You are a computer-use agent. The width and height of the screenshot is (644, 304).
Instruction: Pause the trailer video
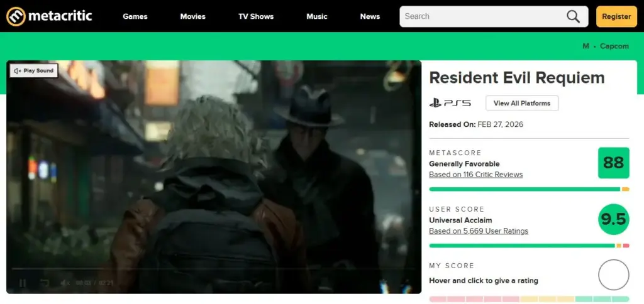pos(23,283)
